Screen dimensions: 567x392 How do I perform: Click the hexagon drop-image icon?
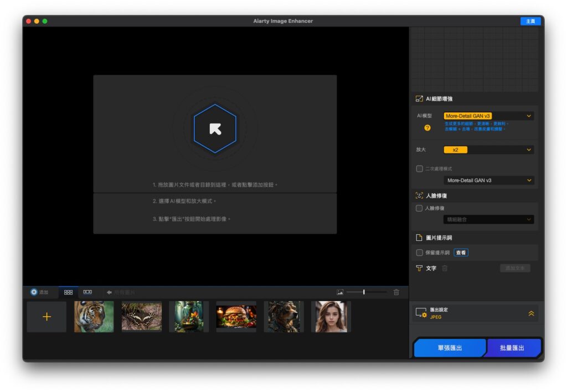pyautogui.click(x=215, y=128)
